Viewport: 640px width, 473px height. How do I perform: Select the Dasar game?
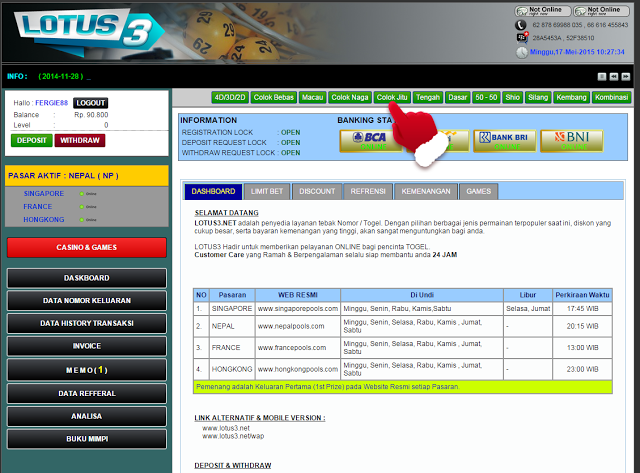458,98
